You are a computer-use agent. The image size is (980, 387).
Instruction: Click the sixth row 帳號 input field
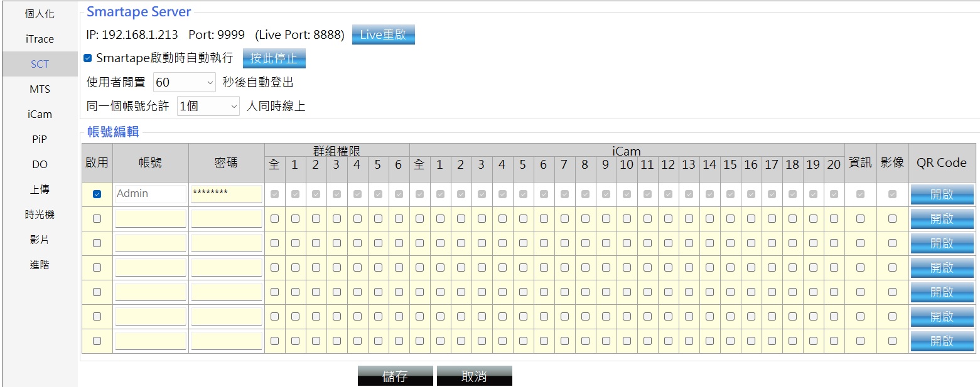(x=151, y=316)
